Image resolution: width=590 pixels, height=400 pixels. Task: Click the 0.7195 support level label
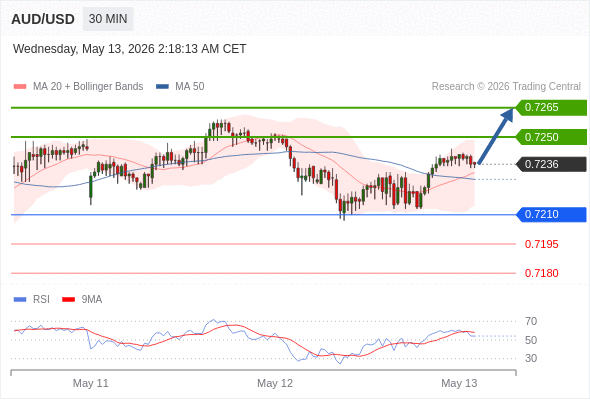(541, 244)
